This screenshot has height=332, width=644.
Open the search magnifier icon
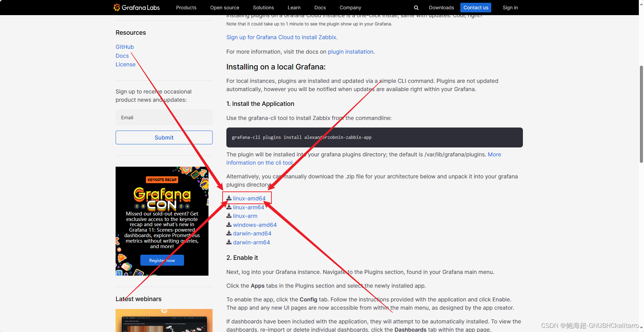click(416, 8)
